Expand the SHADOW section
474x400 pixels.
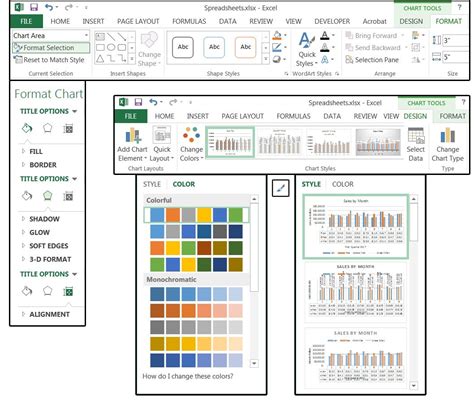pyautogui.click(x=40, y=219)
